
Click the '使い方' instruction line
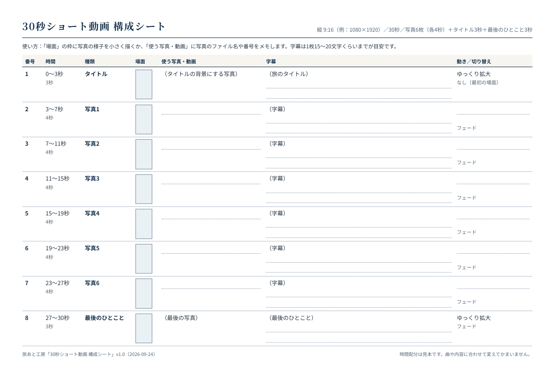point(211,46)
